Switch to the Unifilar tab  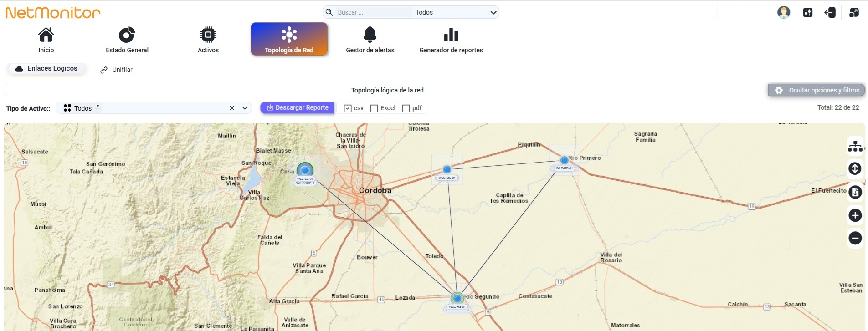pyautogui.click(x=117, y=70)
